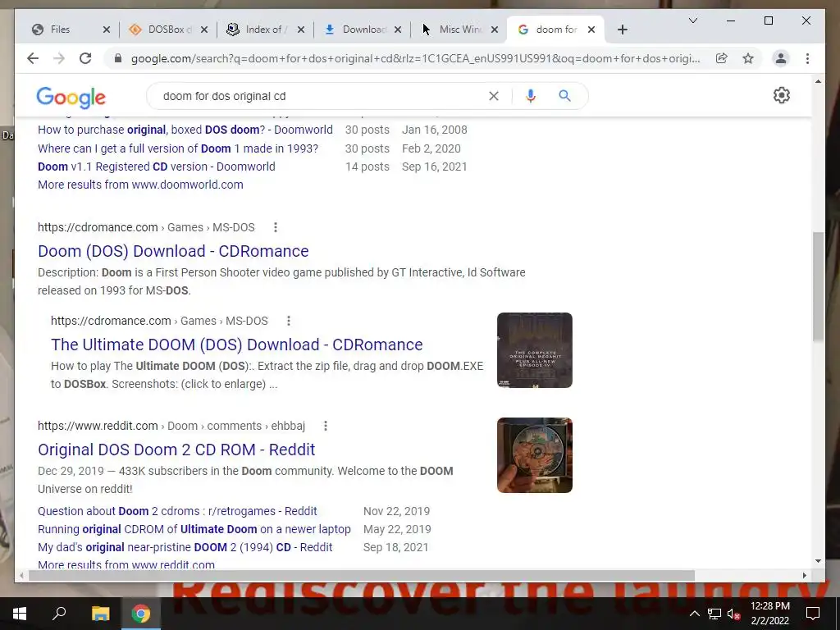
Task: Open The Ultimate DOOM (DOS) Download link
Action: tap(237, 345)
